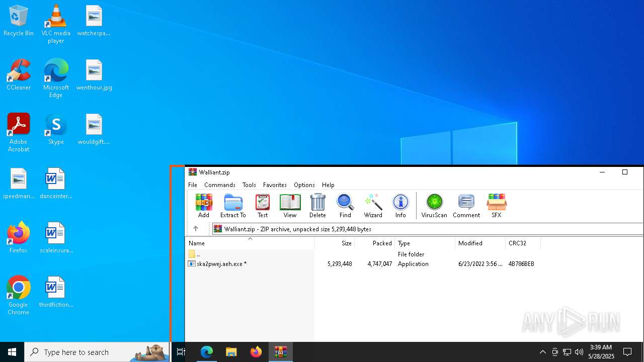Screen dimensions: 644x362
Task: Select VLC media player shortcut
Action: coord(56,24)
